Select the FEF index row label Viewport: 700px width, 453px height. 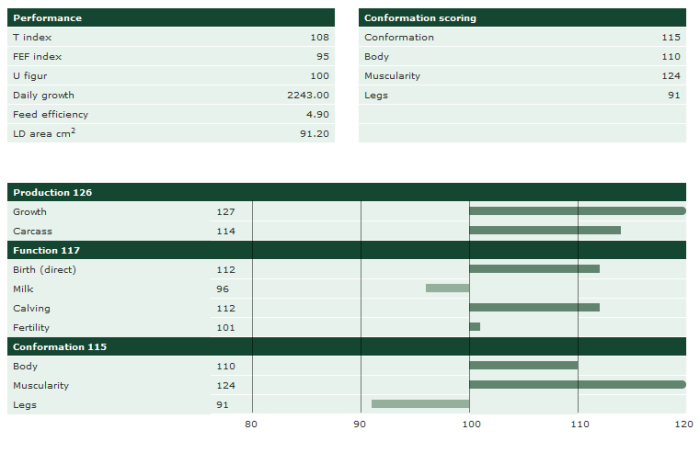(x=37, y=56)
